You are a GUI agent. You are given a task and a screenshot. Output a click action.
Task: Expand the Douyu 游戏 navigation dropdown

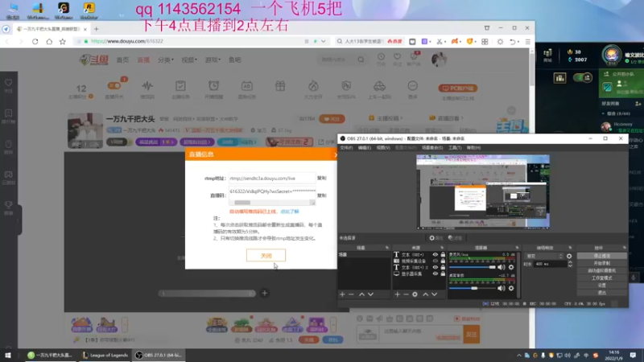pyautogui.click(x=213, y=60)
